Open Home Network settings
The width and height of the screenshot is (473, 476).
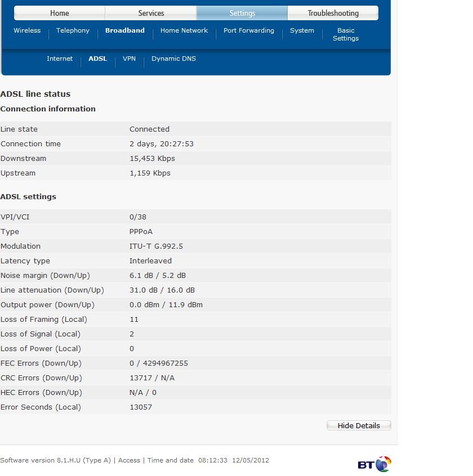(x=184, y=30)
